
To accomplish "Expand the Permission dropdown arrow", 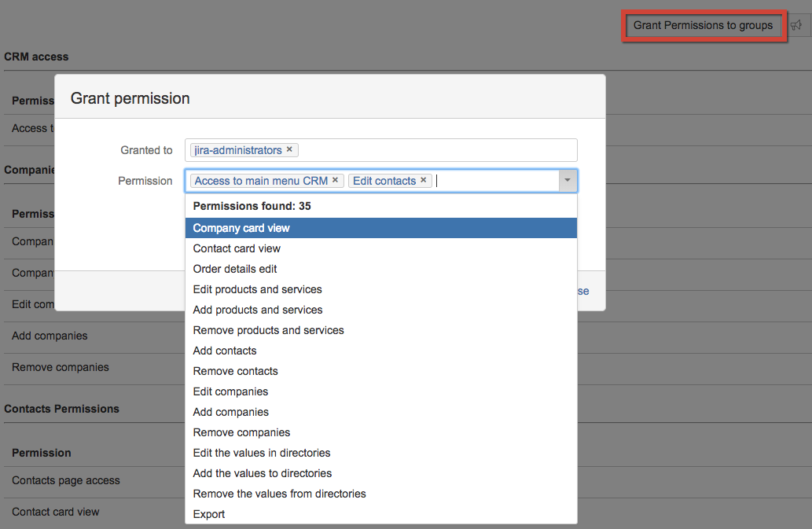I will coord(568,181).
